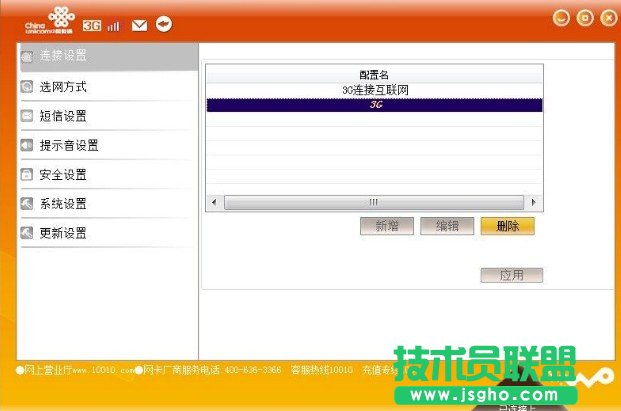Close the window with the round X button

click(609, 18)
